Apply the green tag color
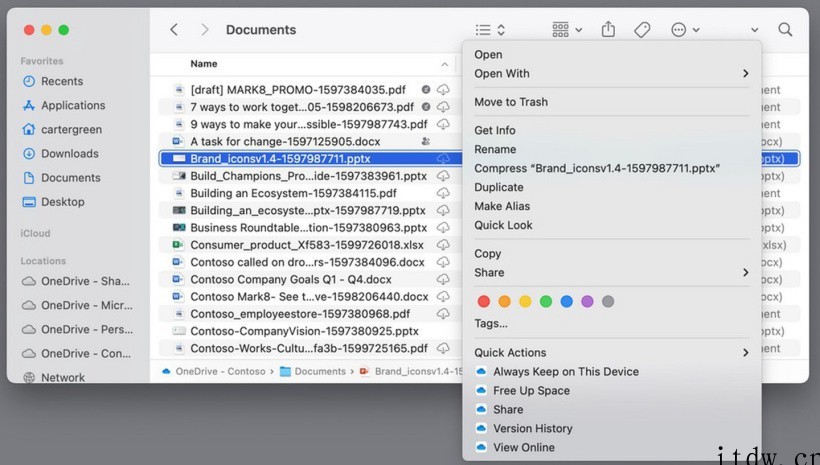The image size is (820, 465). point(546,301)
